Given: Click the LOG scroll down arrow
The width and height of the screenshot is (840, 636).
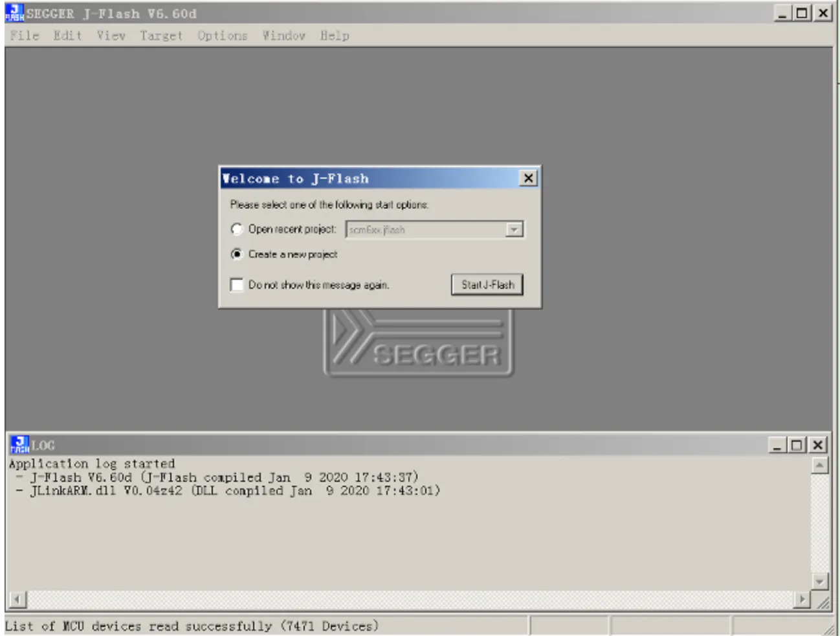Looking at the screenshot, I should (x=819, y=581).
